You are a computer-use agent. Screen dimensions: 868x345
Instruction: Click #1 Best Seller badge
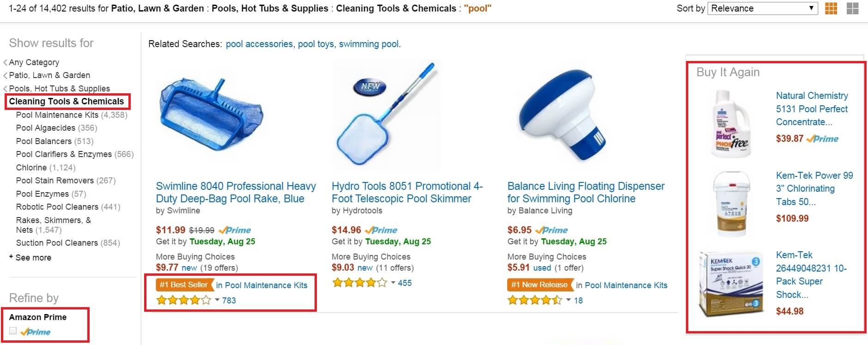click(x=184, y=285)
